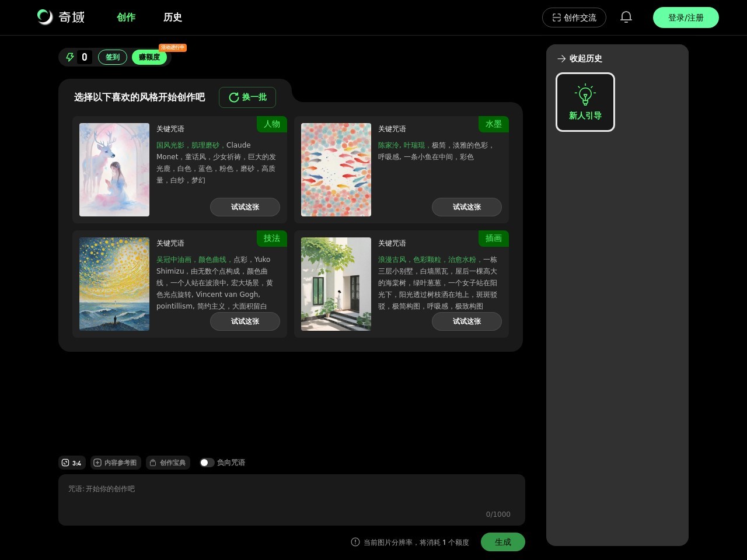Open the 创作交流 QR scan icon
Viewport: 747px width, 560px height.
pos(556,17)
